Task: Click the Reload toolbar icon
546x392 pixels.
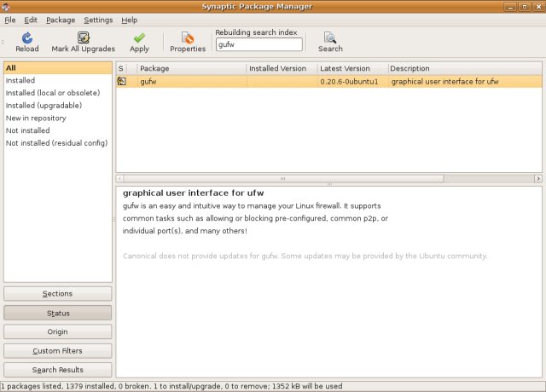Action: [x=26, y=38]
